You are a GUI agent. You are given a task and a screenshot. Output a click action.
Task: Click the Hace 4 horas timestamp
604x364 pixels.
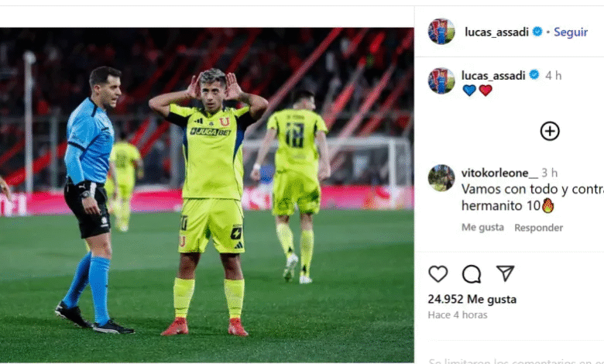click(458, 315)
